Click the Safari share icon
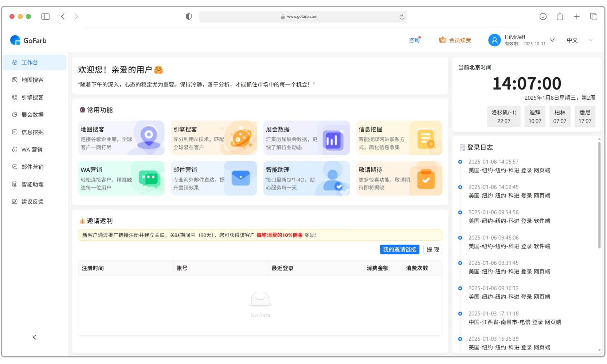 tap(560, 16)
